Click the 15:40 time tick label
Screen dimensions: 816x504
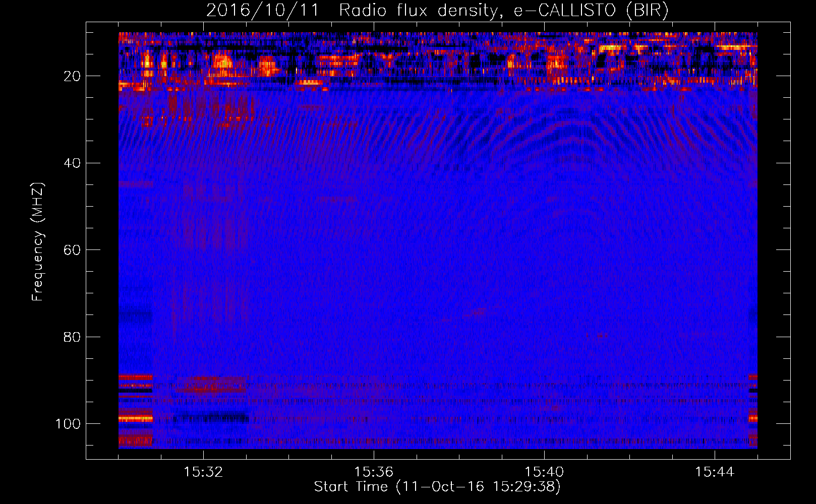(x=544, y=472)
